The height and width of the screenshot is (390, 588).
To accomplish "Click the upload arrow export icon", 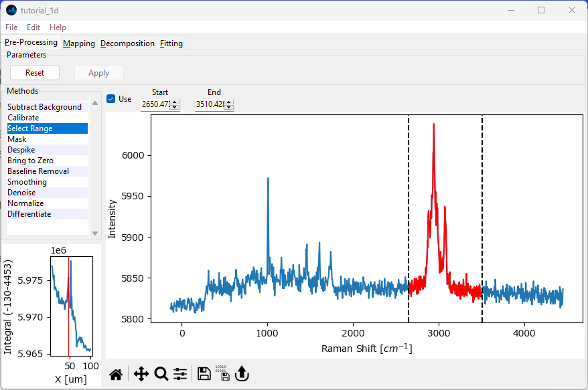I will click(x=242, y=374).
